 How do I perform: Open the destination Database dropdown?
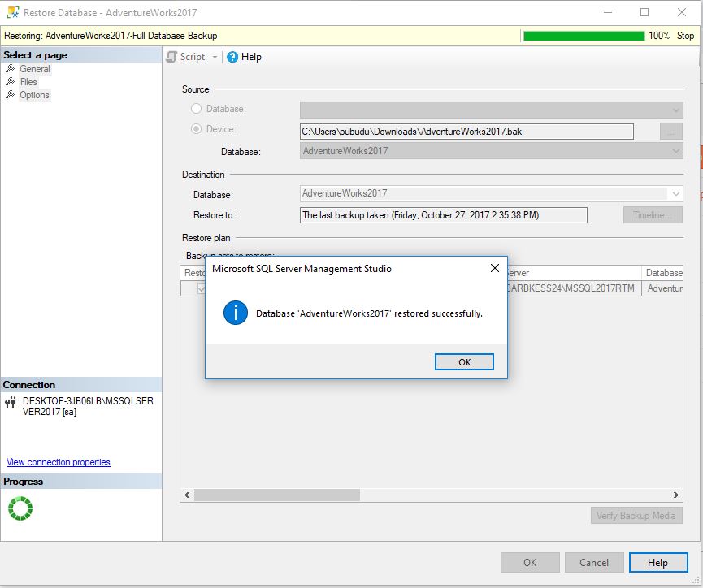[x=677, y=192]
